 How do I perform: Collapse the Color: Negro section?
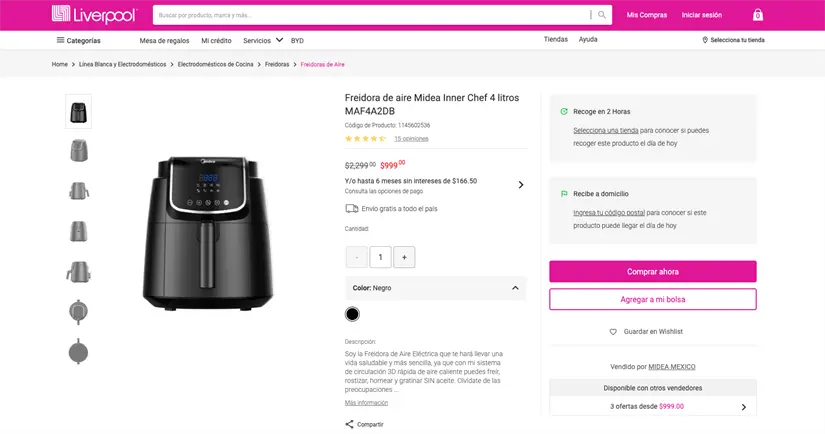click(x=515, y=288)
